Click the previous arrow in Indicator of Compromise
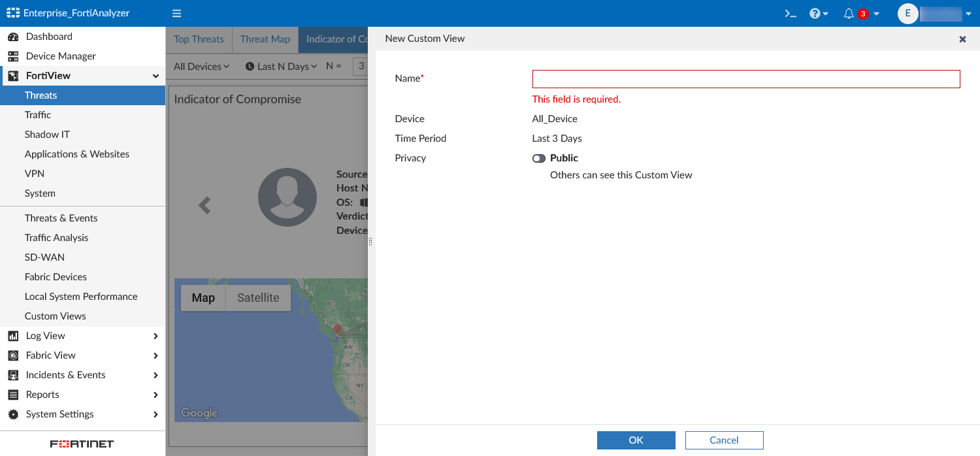 tap(204, 205)
